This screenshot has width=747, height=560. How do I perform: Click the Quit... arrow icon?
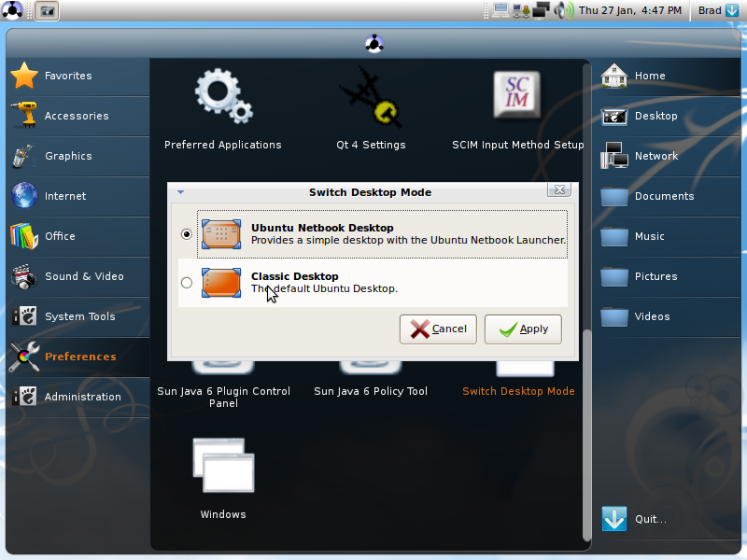pos(613,519)
